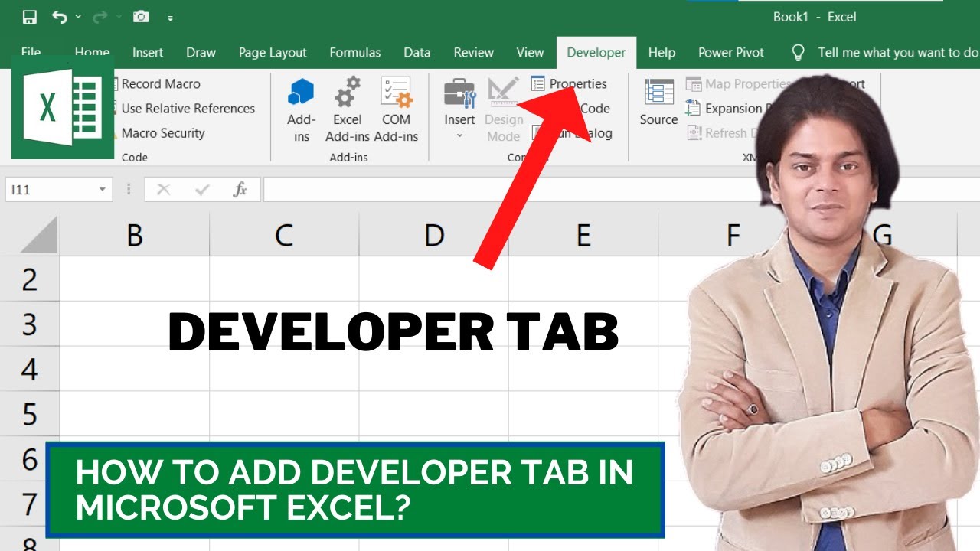The width and height of the screenshot is (980, 551).
Task: Click the formula bar Enter checkmark icon
Action: pos(202,190)
